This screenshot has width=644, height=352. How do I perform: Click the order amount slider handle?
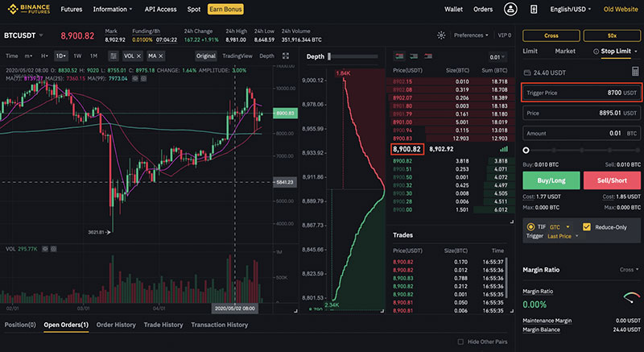point(526,150)
